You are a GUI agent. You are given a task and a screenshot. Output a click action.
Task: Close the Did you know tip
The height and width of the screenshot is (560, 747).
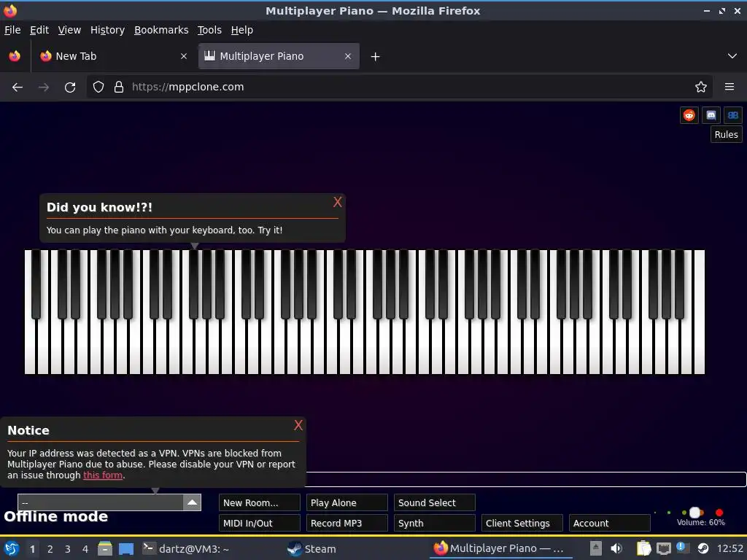coord(337,203)
